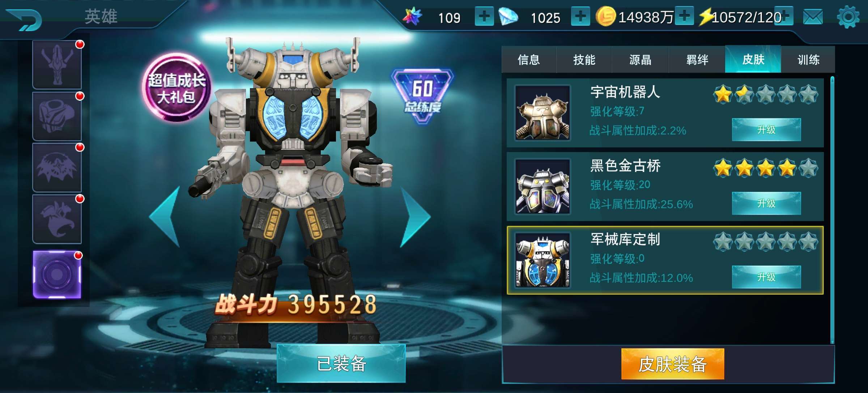Select the 黑色金古桥 skin thumbnail

542,187
